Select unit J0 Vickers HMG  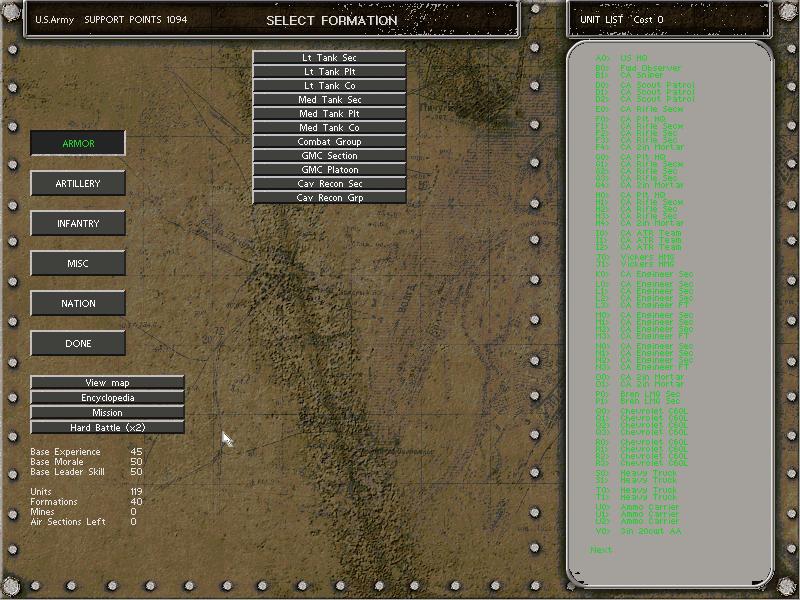click(x=635, y=257)
